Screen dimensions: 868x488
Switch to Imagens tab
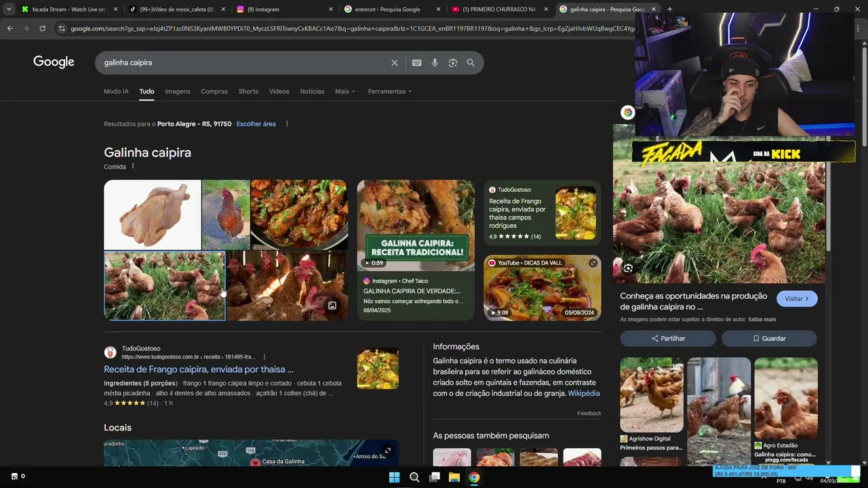point(178,91)
